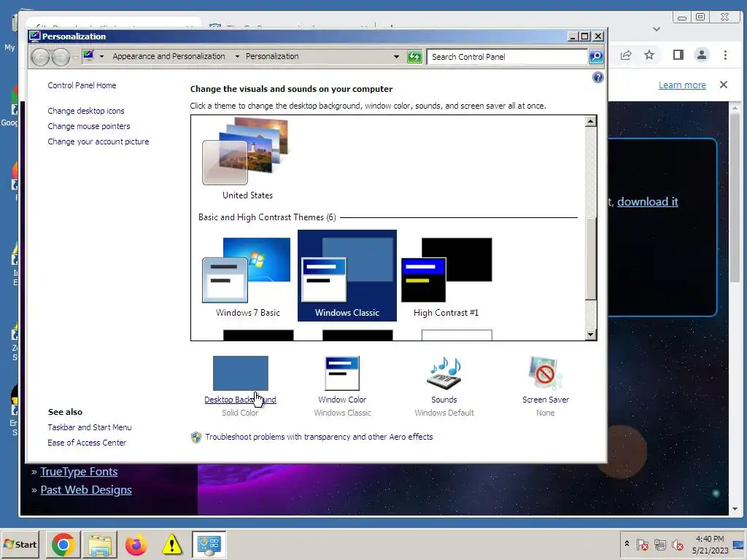Open the Desktop Background settings icon
Image resolution: width=747 pixels, height=560 pixels.
point(241,373)
